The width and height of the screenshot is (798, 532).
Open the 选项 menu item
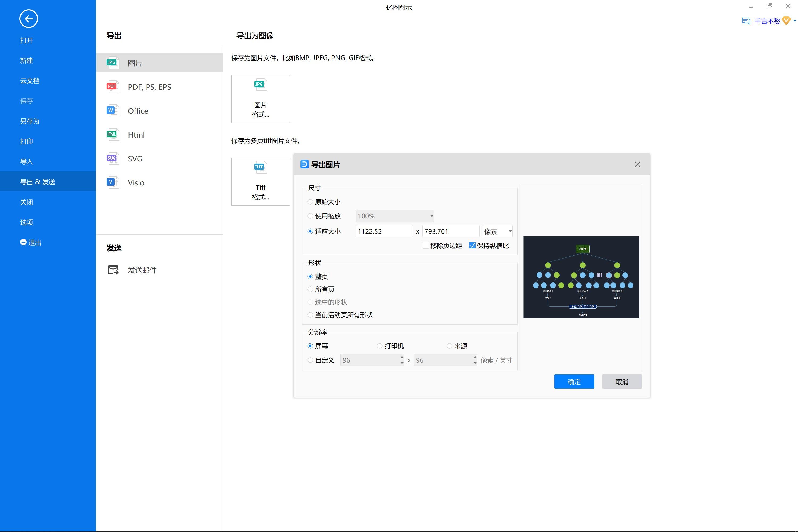(26, 222)
